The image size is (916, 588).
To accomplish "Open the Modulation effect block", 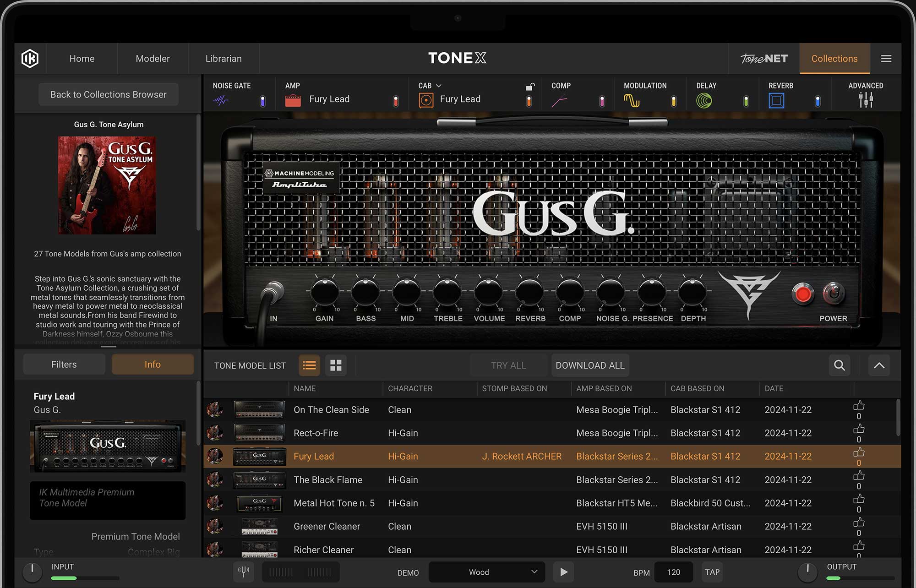I will click(x=631, y=99).
